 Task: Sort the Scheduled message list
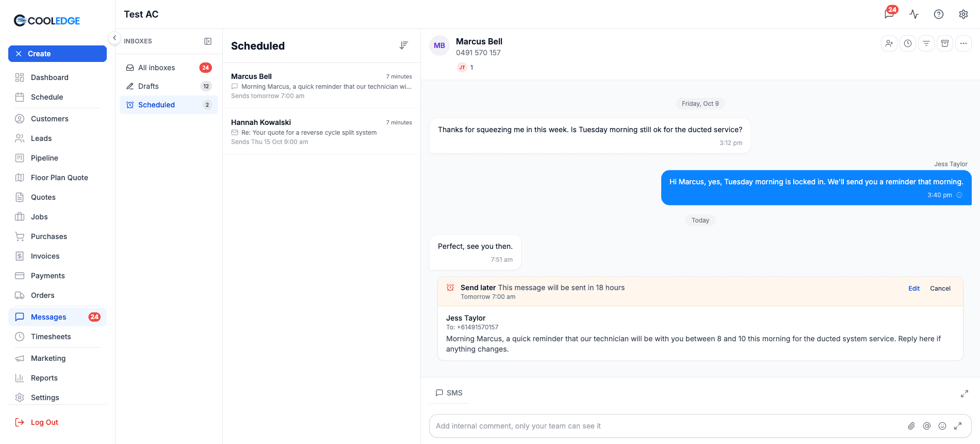pyautogui.click(x=404, y=45)
